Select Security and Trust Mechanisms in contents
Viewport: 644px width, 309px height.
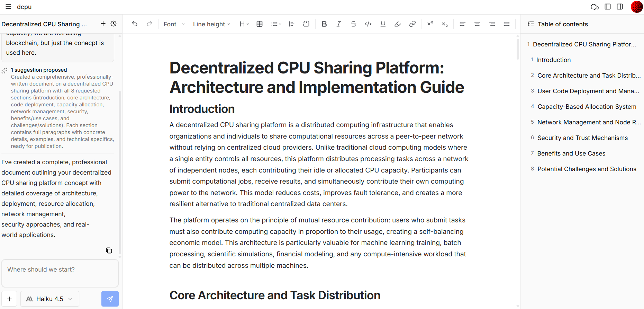582,138
